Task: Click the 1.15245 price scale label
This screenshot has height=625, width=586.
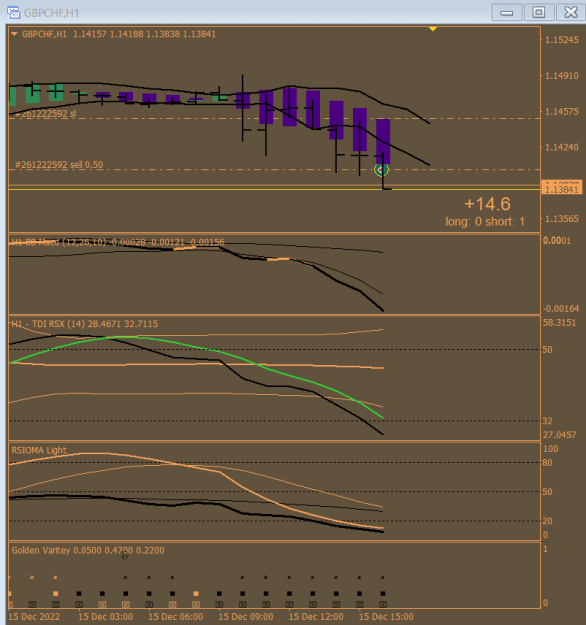Action: tap(562, 40)
